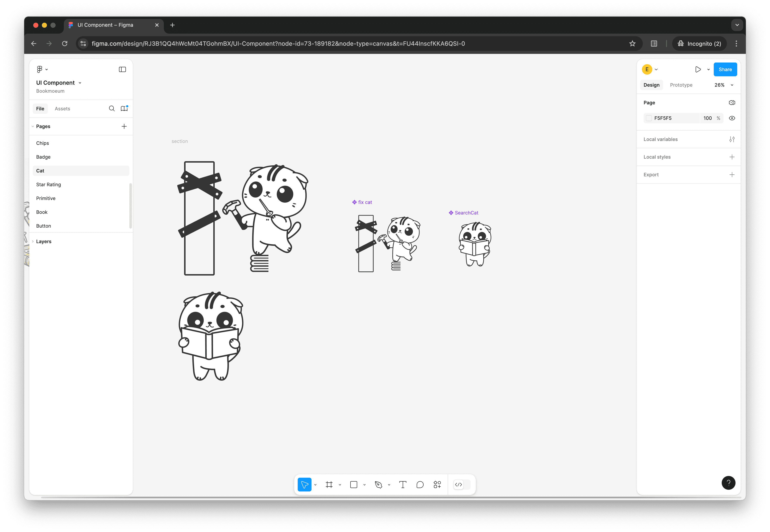The image size is (770, 532).
Task: Open the Actions tool icon
Action: tap(437, 485)
